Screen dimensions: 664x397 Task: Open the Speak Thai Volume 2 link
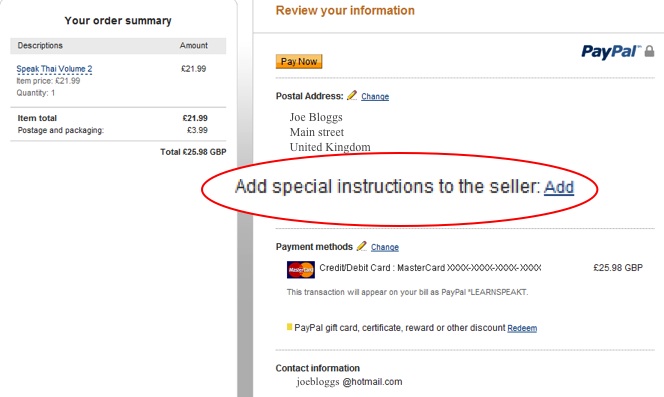tap(54, 69)
